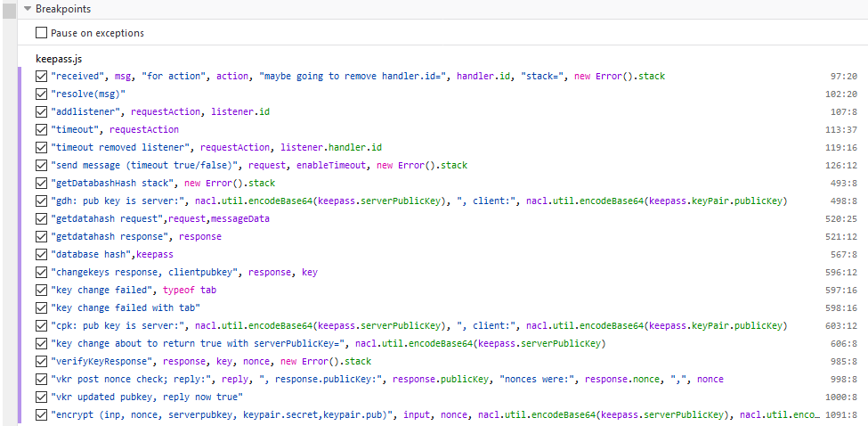The image size is (868, 426).
Task: Uncheck the "resolve(msg)" logpoint checkbox
Action: pos(41,94)
